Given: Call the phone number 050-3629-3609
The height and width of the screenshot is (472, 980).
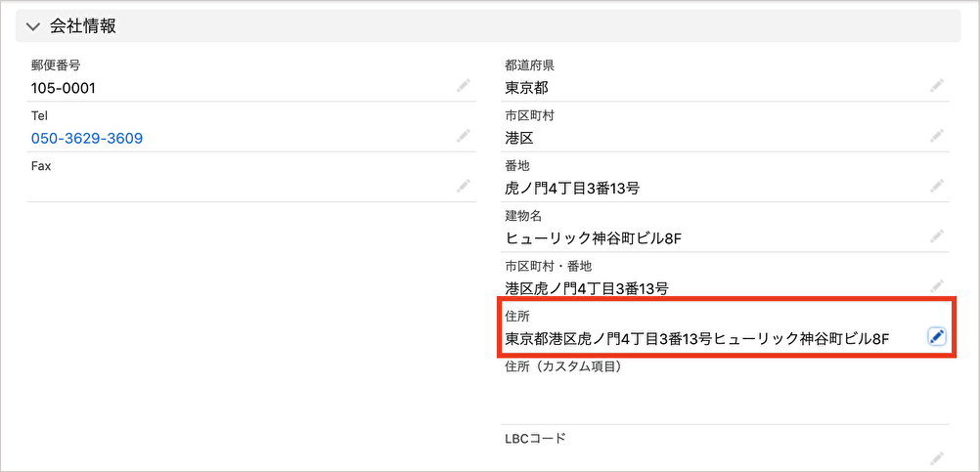Looking at the screenshot, I should (x=87, y=138).
